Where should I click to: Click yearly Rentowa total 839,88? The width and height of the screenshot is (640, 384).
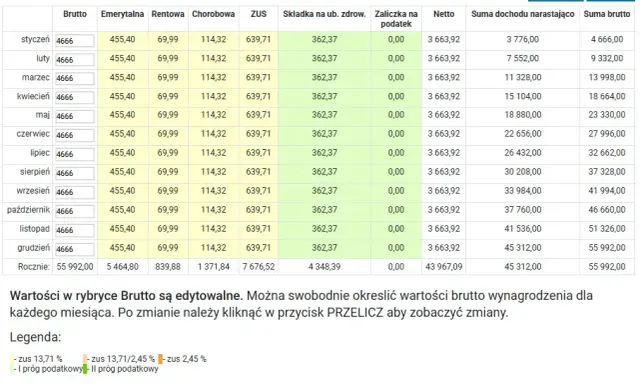point(168,267)
